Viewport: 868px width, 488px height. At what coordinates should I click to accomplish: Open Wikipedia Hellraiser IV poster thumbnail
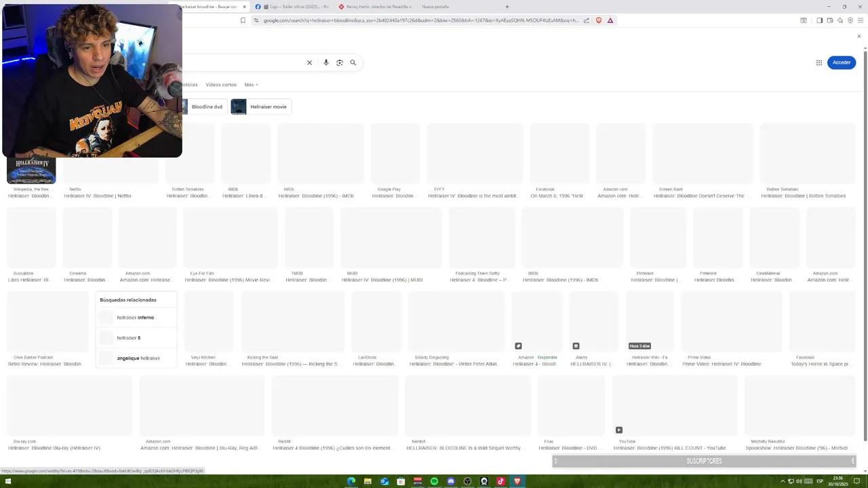tap(31, 171)
